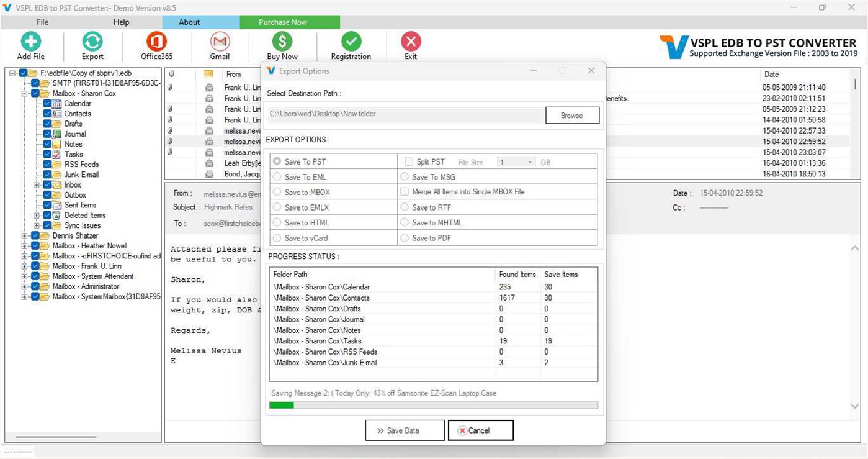Screen dimensions: 868x459
Task: Click the Save Data button
Action: [404, 430]
